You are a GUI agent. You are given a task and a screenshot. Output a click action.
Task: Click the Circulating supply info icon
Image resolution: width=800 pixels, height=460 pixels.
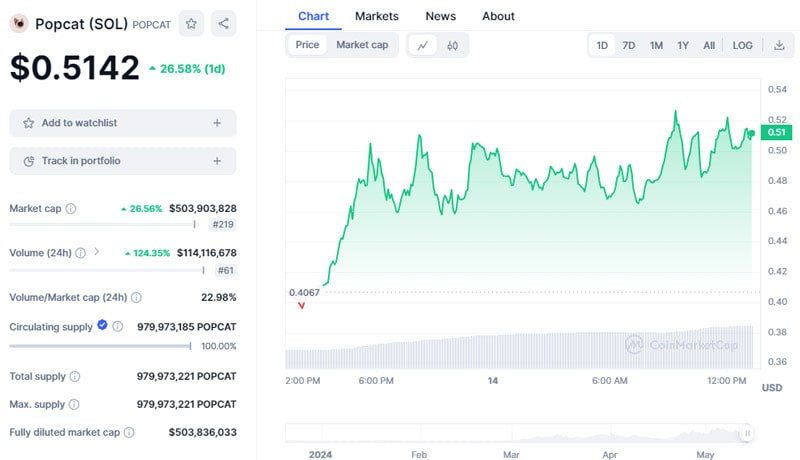point(117,326)
